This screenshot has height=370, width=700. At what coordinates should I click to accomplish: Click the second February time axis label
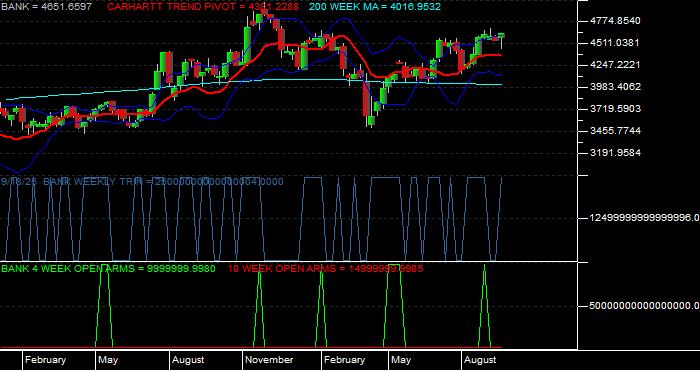[x=345, y=360]
